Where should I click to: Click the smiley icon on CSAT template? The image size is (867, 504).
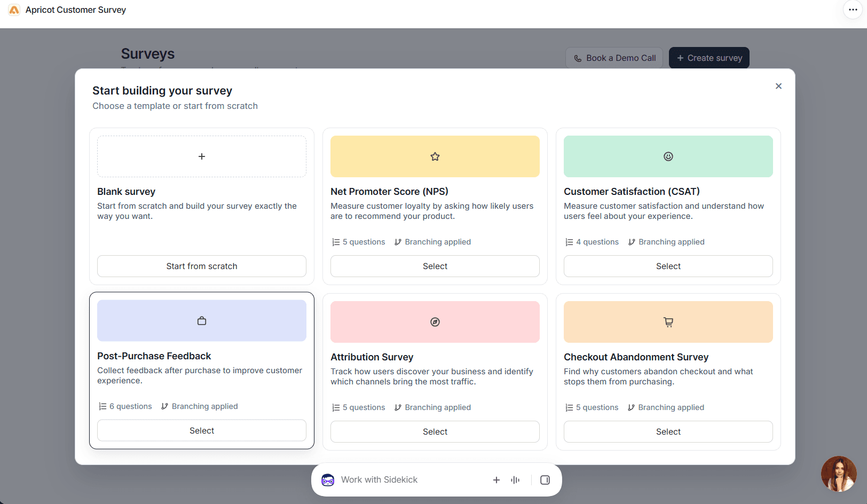[668, 156]
